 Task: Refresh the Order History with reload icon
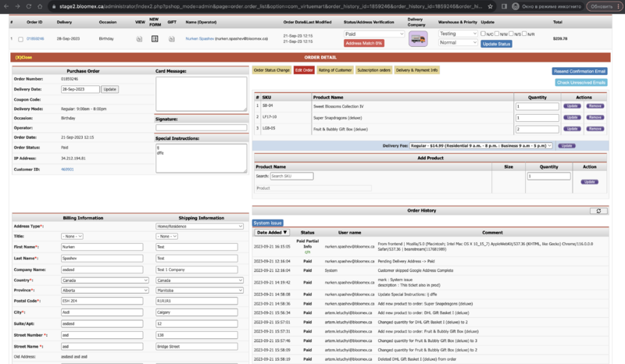(x=598, y=211)
